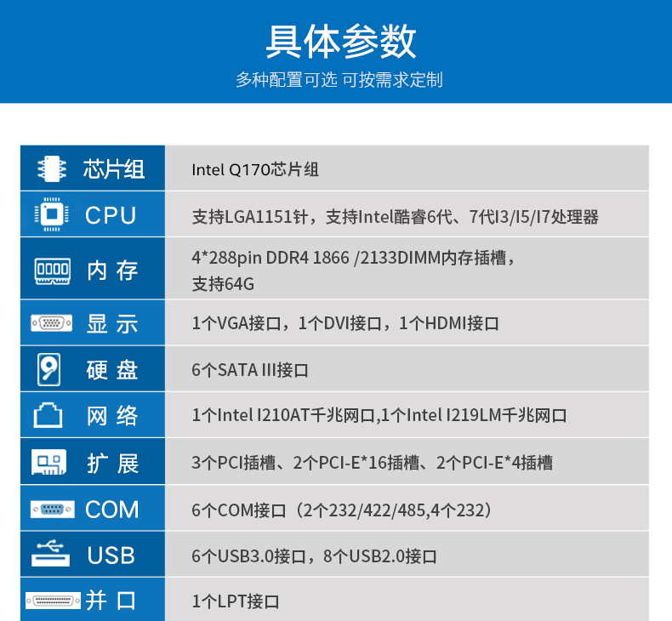Select the Intel I210AT network description

[x=379, y=416]
